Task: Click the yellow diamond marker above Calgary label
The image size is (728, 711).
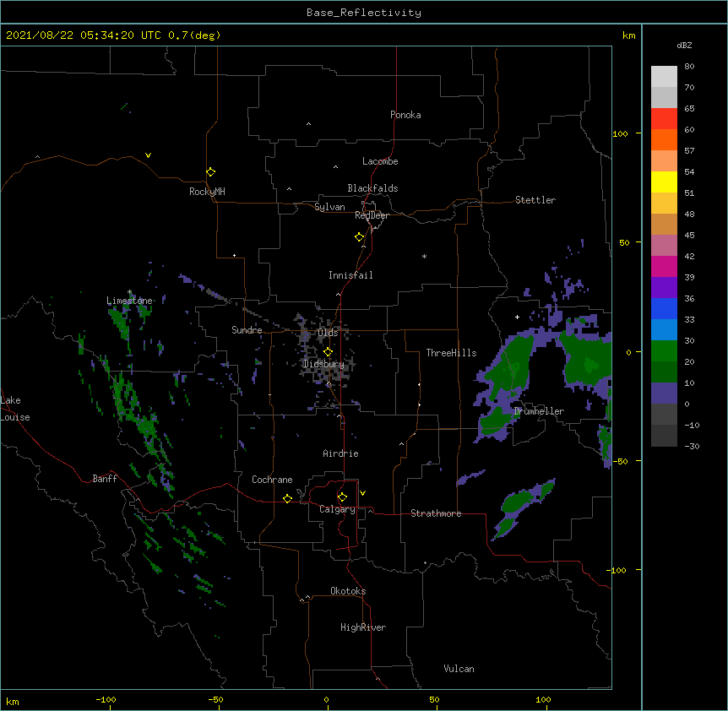Action: [x=342, y=497]
